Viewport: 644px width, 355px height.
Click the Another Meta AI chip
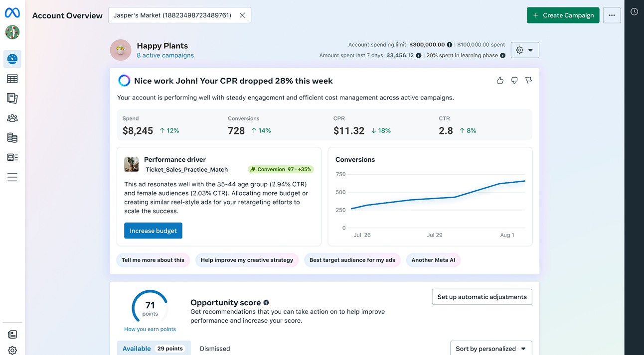[x=433, y=260]
